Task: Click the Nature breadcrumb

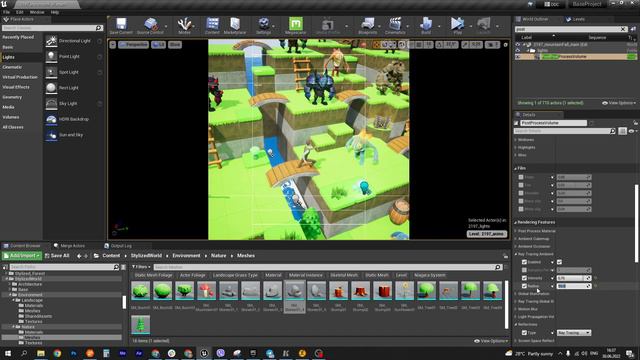Action: point(218,256)
